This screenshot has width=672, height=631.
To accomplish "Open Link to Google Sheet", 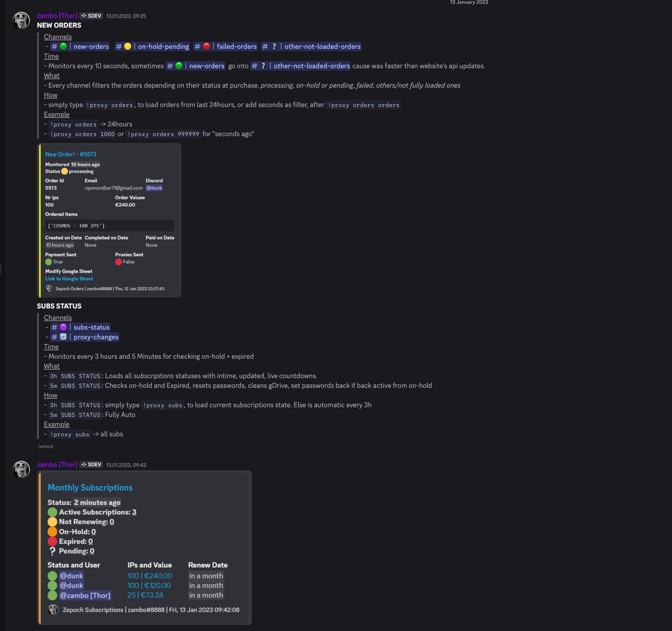I will point(69,279).
